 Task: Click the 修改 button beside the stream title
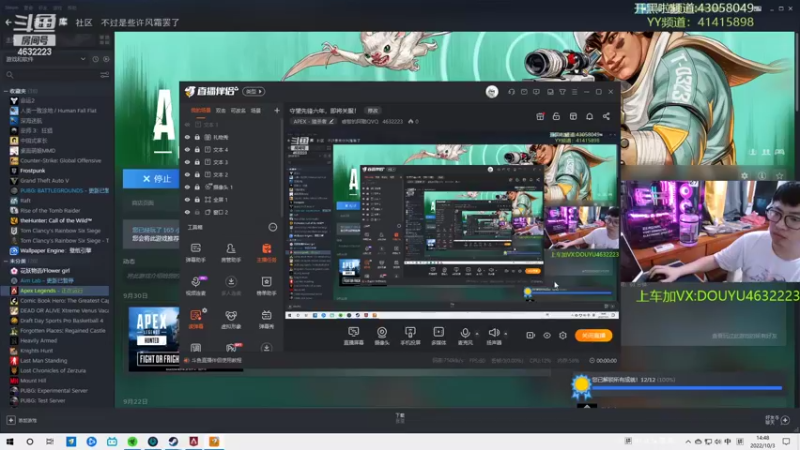tap(373, 111)
